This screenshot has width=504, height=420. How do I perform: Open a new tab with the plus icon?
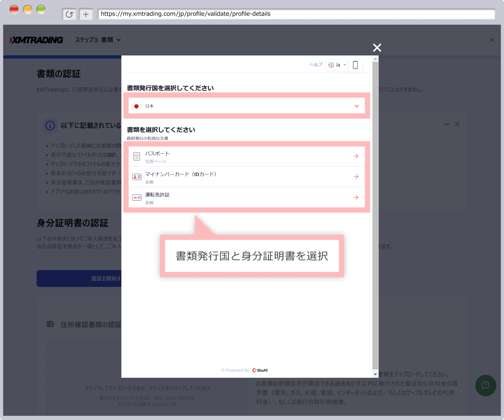(86, 14)
